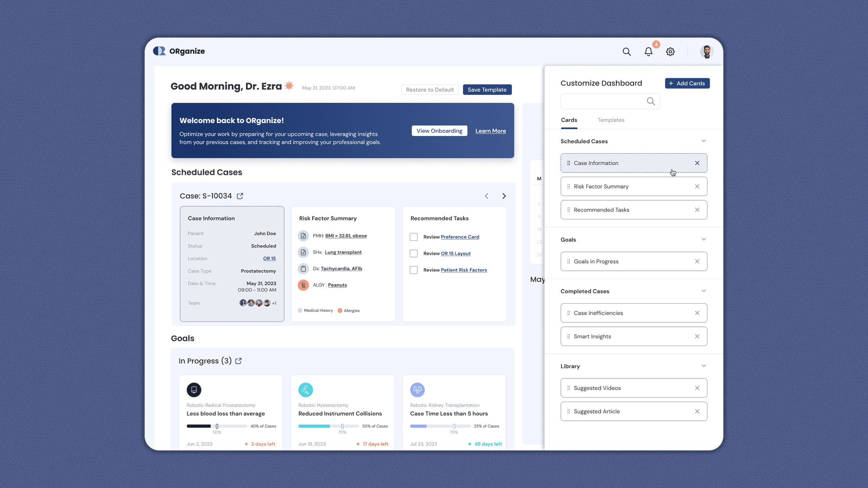
Task: Click drag handle of Smart Insights
Action: point(569,337)
